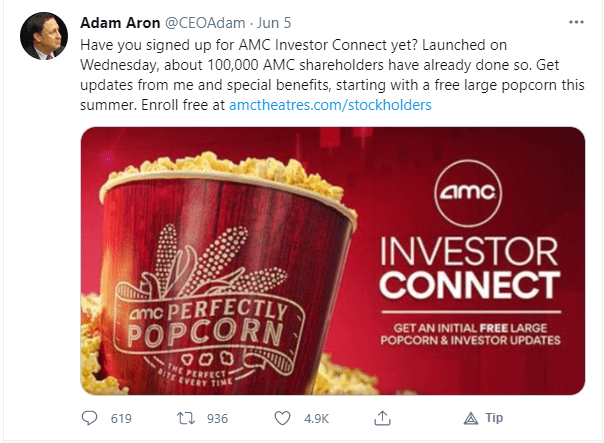Click the Jun 5 timestamp

pos(274,23)
